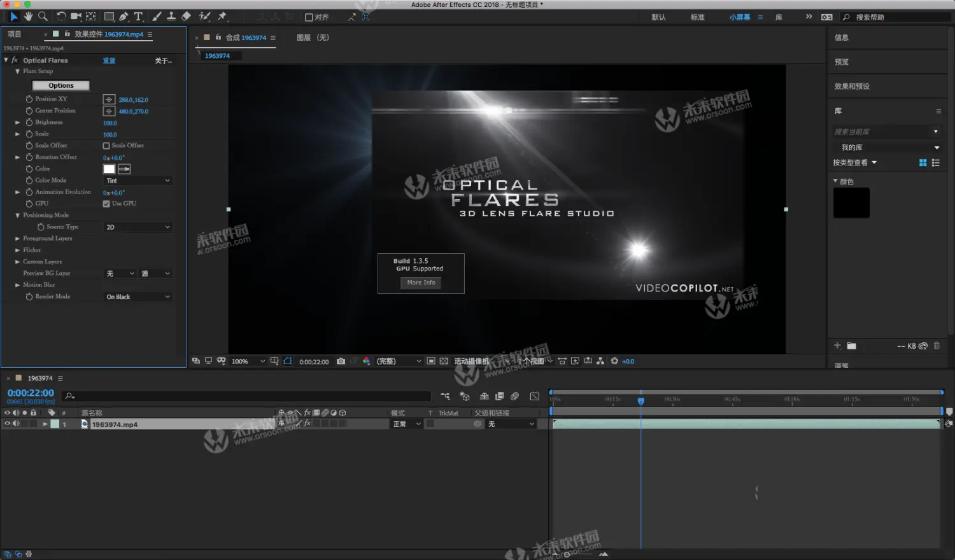Open the Color Mode Tint dropdown
Image resolution: width=955 pixels, height=560 pixels.
[x=138, y=181]
